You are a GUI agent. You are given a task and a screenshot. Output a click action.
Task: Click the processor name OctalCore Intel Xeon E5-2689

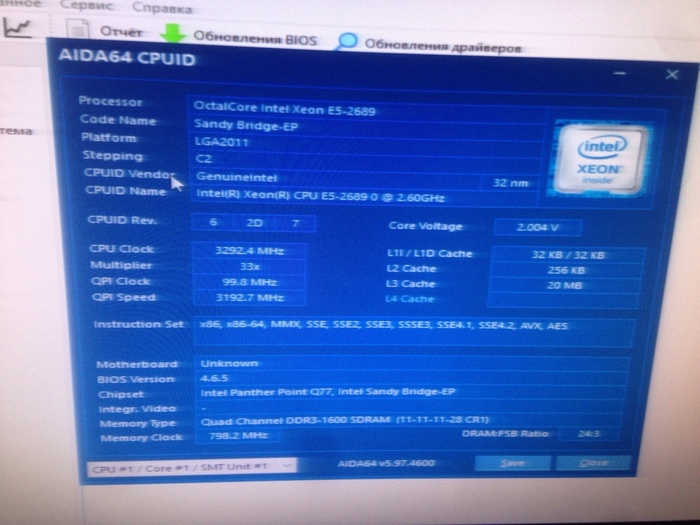(284, 108)
